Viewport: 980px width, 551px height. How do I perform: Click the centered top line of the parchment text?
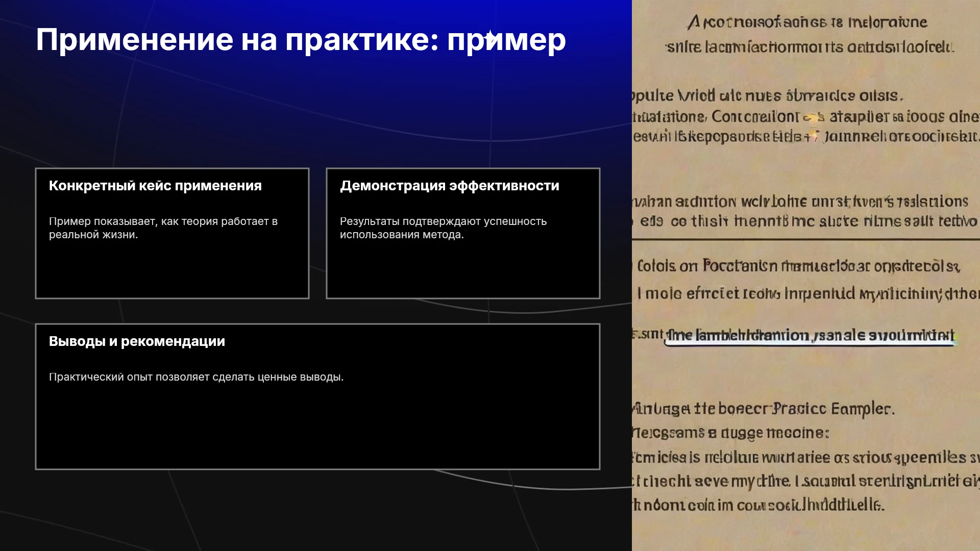(x=807, y=22)
